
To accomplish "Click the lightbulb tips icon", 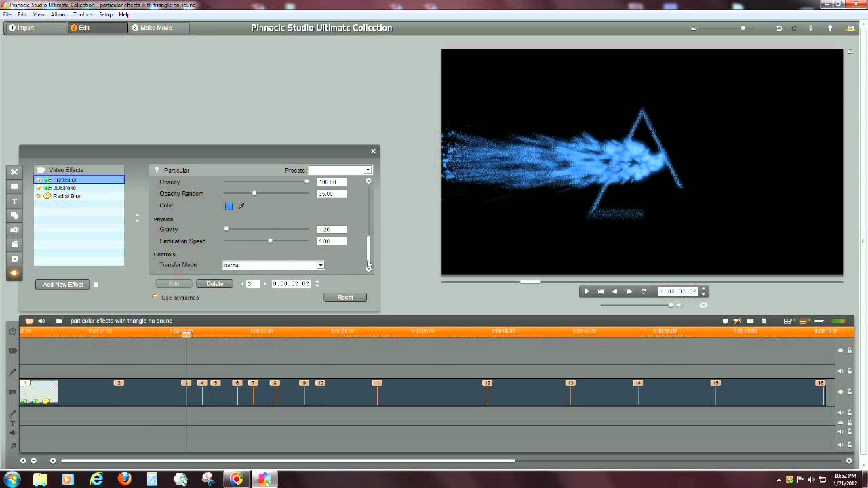I will pyautogui.click(x=830, y=28).
